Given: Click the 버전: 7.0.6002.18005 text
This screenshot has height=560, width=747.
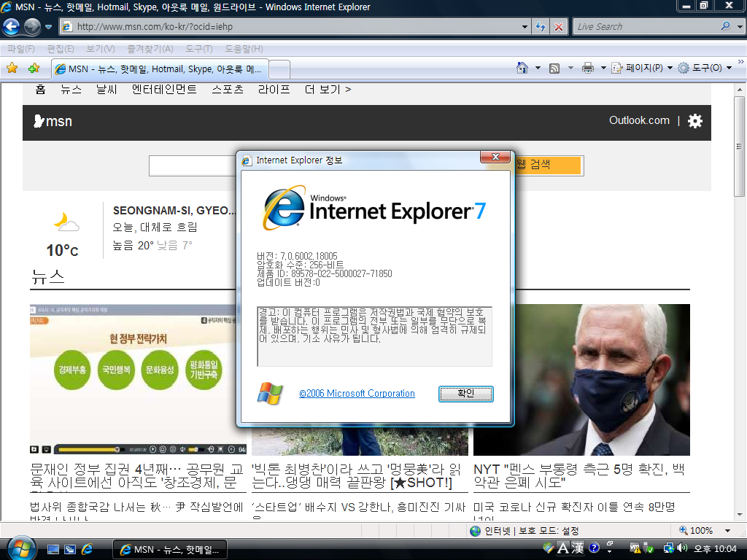Looking at the screenshot, I should [x=298, y=256].
